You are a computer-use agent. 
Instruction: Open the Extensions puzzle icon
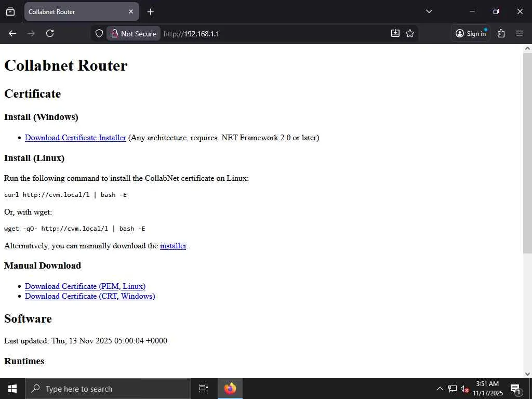[x=501, y=33]
